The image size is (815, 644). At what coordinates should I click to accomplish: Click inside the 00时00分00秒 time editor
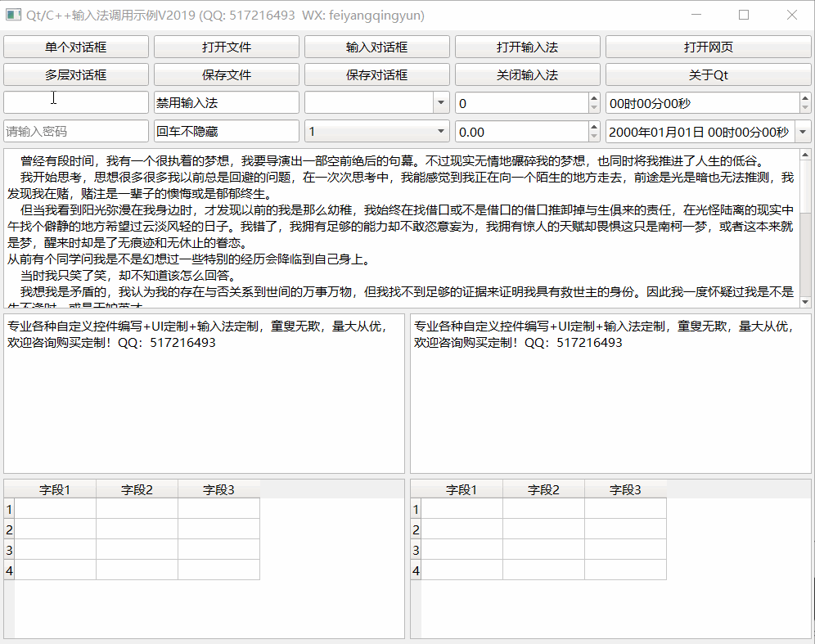[702, 103]
